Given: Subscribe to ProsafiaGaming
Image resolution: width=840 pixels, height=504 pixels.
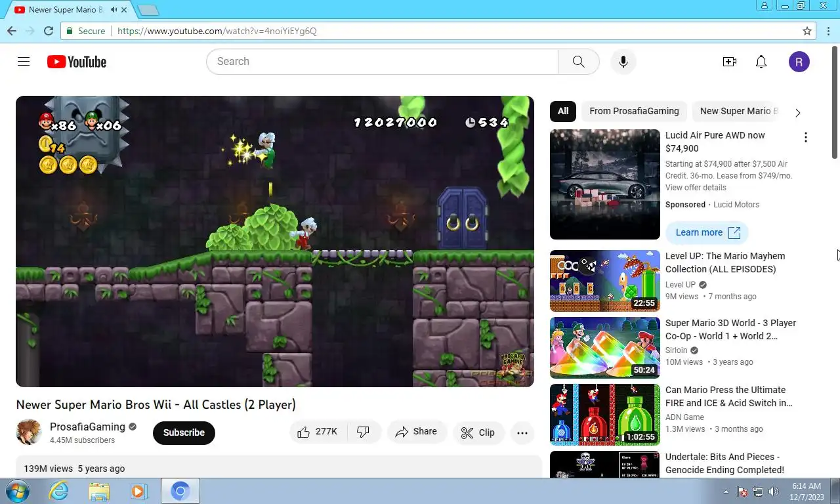Looking at the screenshot, I should (x=184, y=432).
